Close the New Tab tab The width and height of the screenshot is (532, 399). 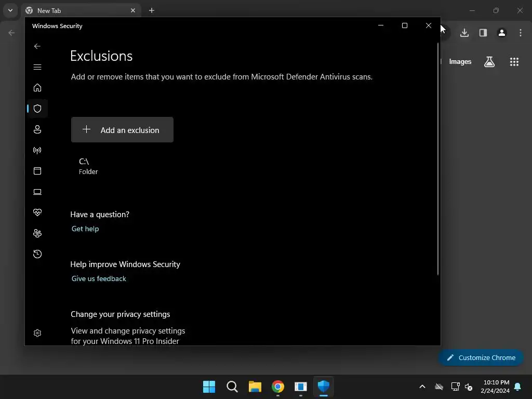point(133,10)
